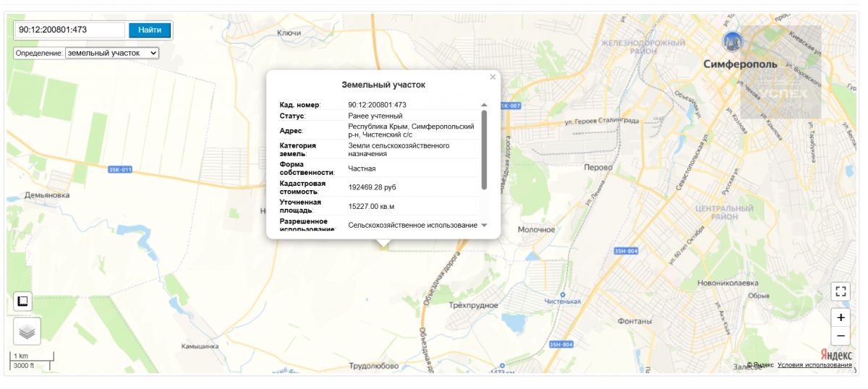Close the Земельный участок popup
Viewport: 868px width, 389px height.
point(493,77)
